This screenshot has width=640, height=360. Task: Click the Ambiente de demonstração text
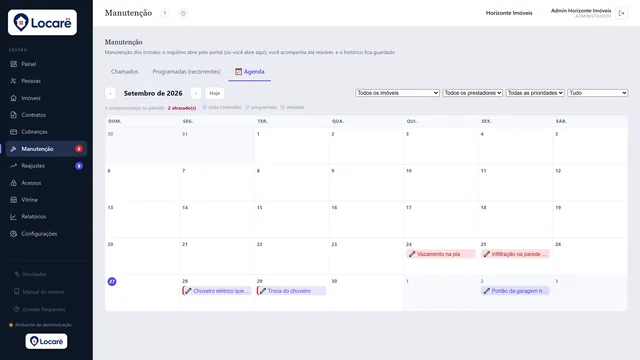(43, 325)
